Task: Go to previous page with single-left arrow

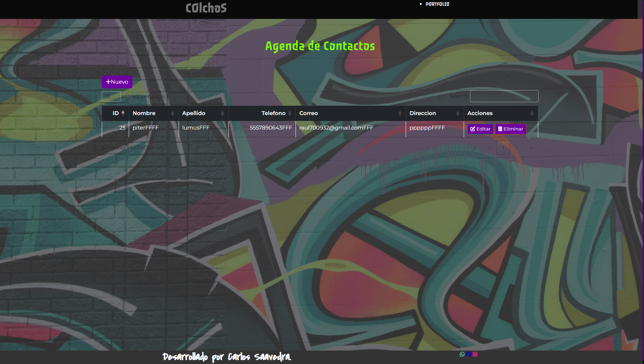Action: click(489, 148)
